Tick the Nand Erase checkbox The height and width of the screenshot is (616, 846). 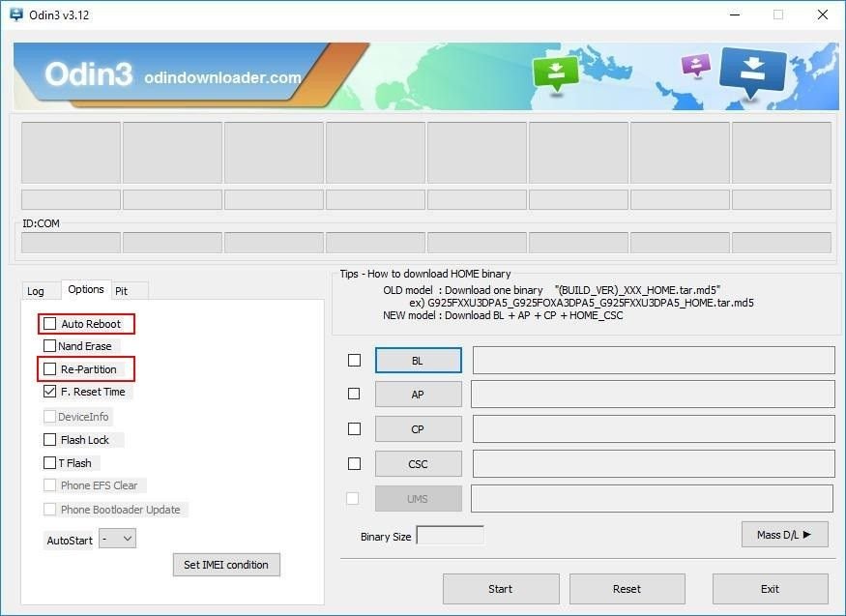49,346
